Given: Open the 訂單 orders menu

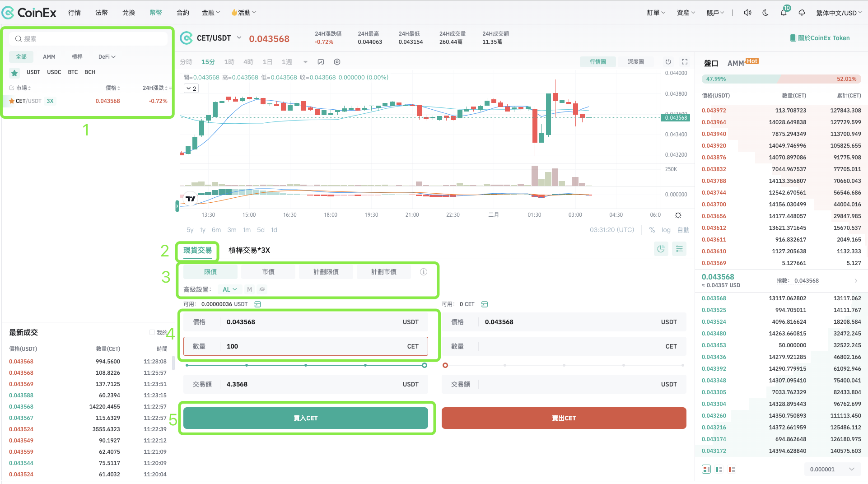Looking at the screenshot, I should click(x=656, y=13).
